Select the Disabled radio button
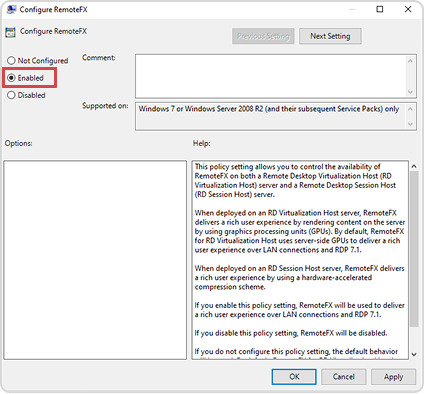 click(11, 95)
